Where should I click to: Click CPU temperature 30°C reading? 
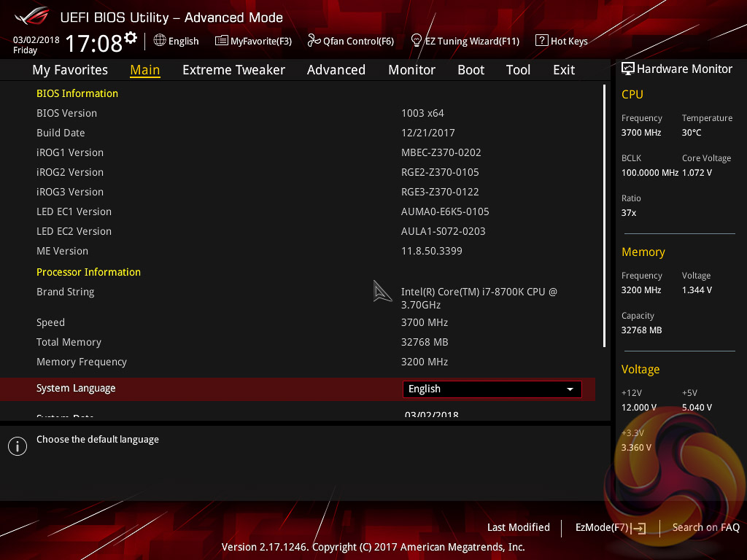[x=692, y=133]
